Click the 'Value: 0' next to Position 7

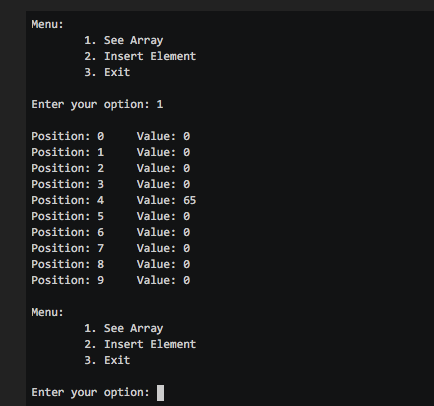click(163, 248)
